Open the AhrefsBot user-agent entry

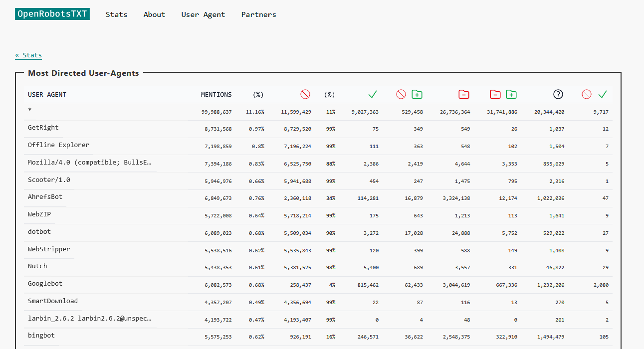tap(45, 197)
